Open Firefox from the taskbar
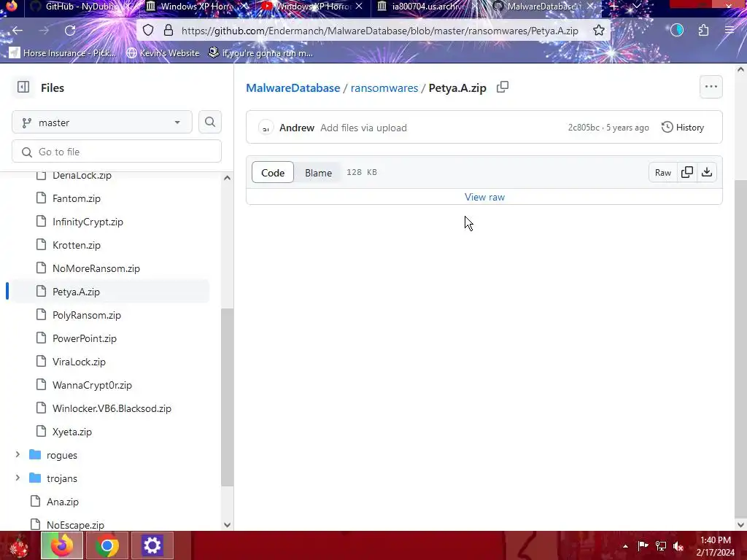 point(63,545)
